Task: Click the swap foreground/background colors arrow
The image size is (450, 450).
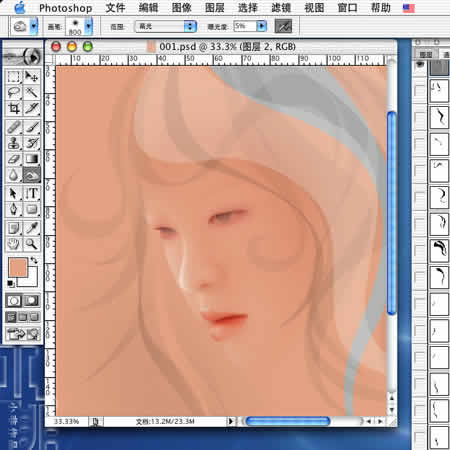Action: click(34, 260)
